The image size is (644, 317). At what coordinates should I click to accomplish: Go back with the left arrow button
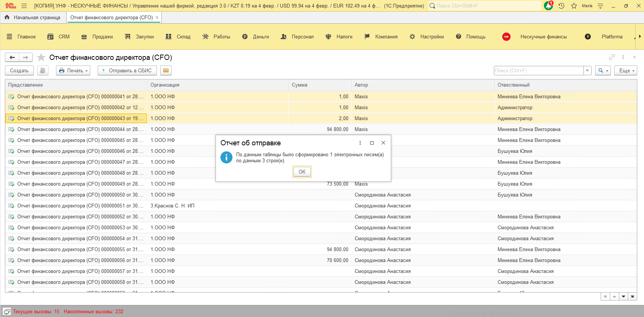click(12, 57)
